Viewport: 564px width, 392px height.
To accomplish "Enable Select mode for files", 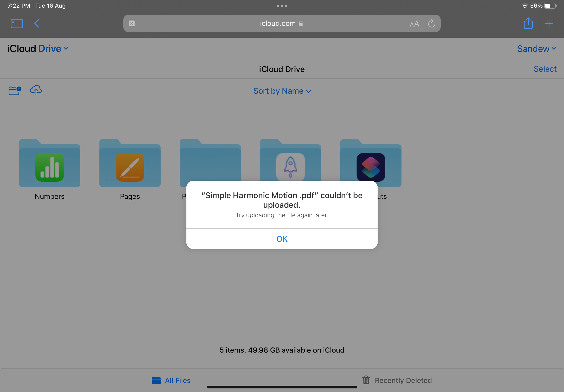I will click(545, 69).
